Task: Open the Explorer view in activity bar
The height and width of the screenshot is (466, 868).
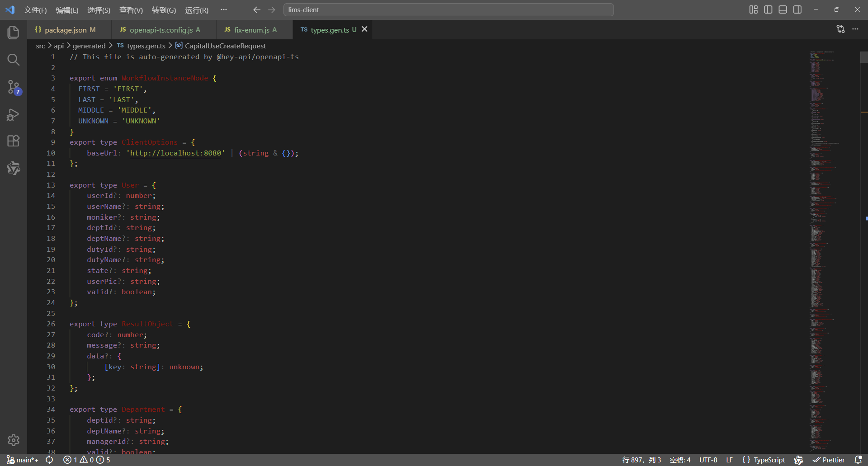Action: click(x=14, y=33)
